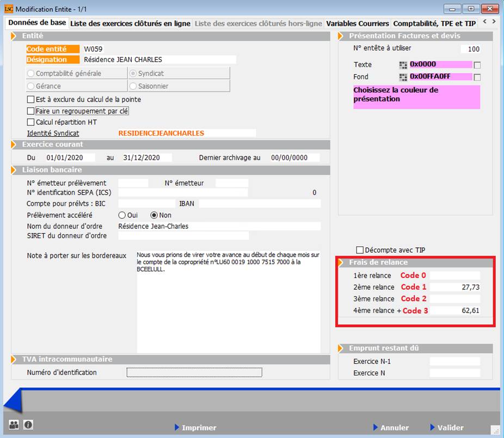This screenshot has width=504, height=438.
Task: Click the arrow beside Annuler
Action: point(376,428)
